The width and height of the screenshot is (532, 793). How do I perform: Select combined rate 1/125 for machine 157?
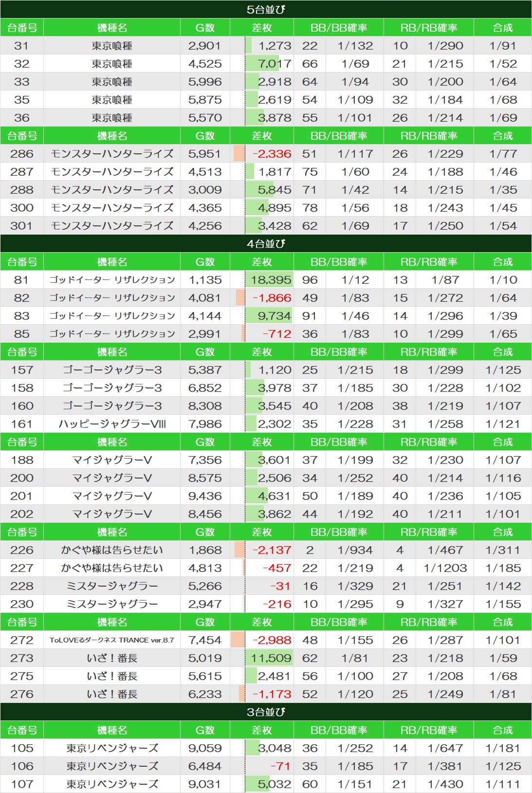click(503, 370)
